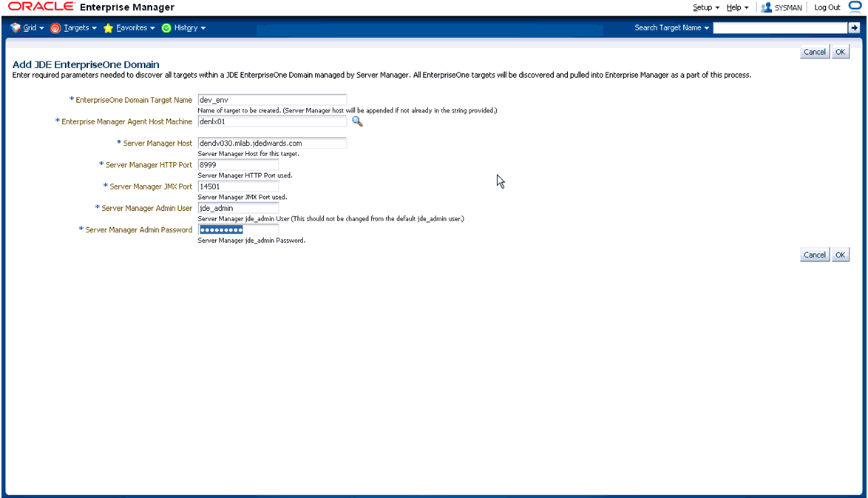Open the Grid menu

pos(33,27)
